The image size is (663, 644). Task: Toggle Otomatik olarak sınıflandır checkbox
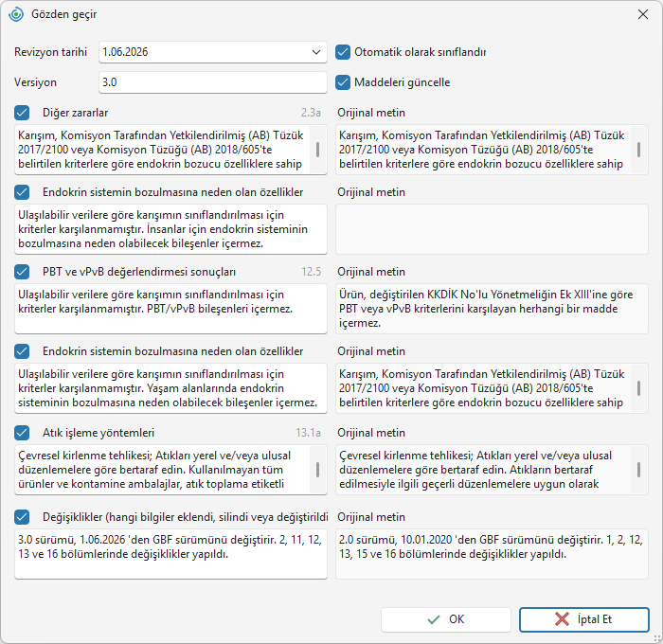point(343,52)
